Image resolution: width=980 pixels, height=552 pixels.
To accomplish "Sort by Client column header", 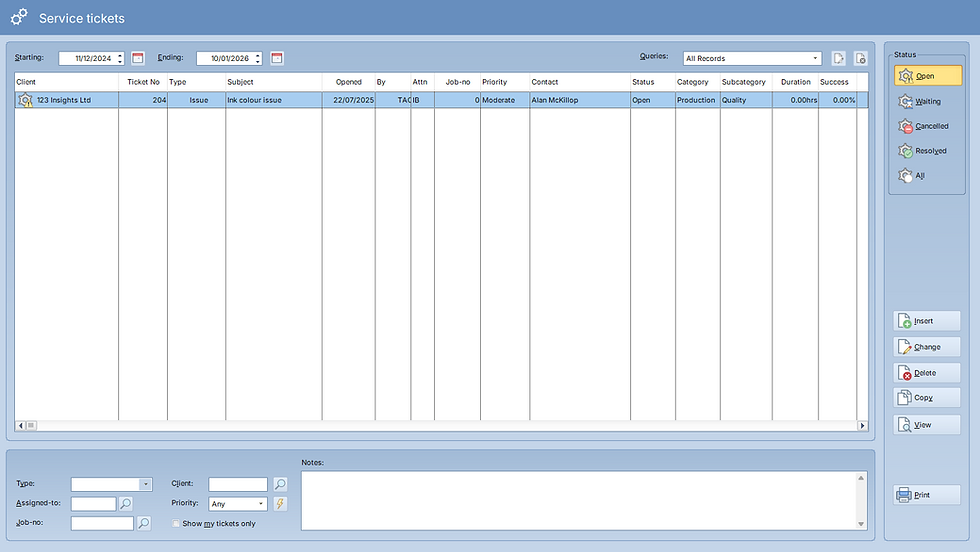I will [x=66, y=82].
